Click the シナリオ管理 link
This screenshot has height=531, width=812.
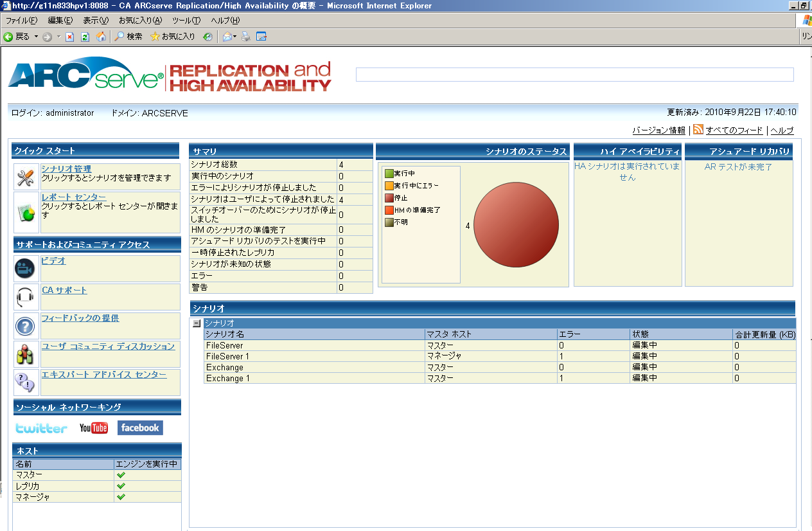coord(66,169)
